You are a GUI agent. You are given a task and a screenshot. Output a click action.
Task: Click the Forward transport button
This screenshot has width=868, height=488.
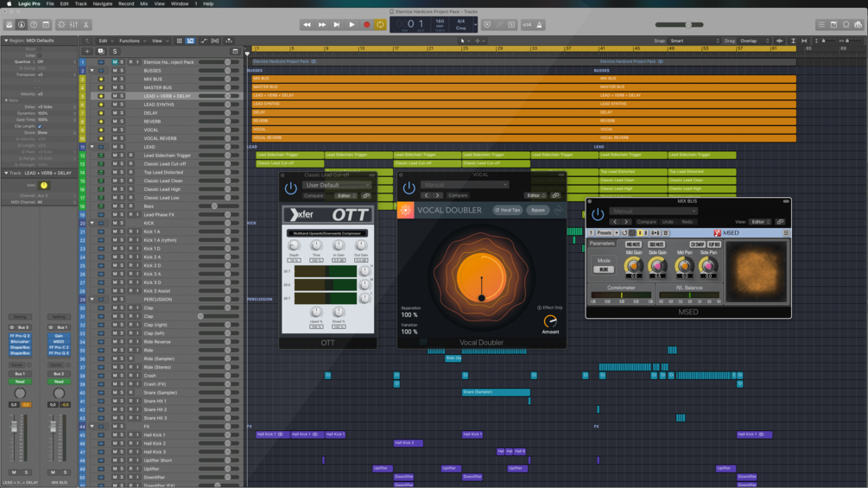pyautogui.click(x=321, y=24)
